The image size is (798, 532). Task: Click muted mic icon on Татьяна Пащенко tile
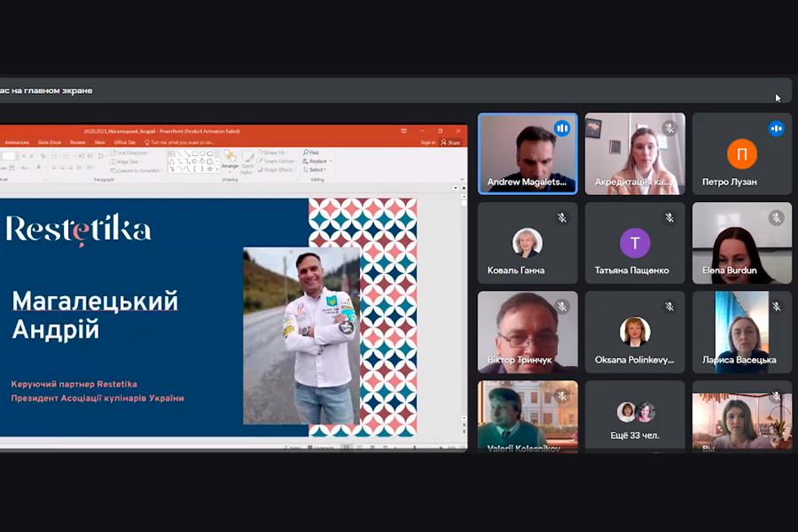(x=669, y=218)
